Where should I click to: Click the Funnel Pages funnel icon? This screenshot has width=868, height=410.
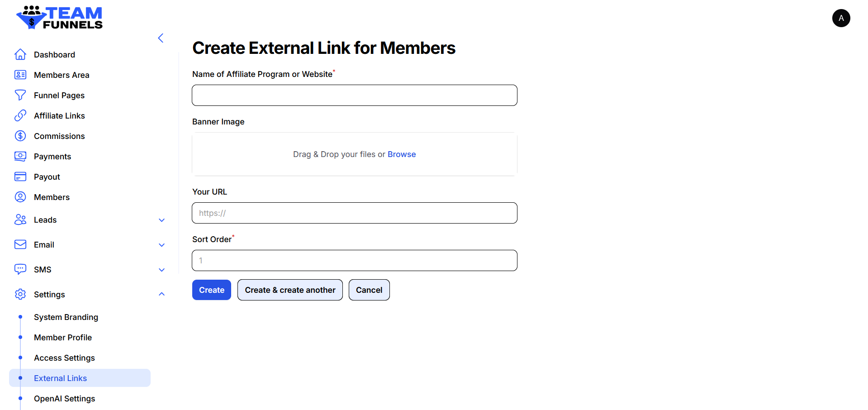click(20, 95)
